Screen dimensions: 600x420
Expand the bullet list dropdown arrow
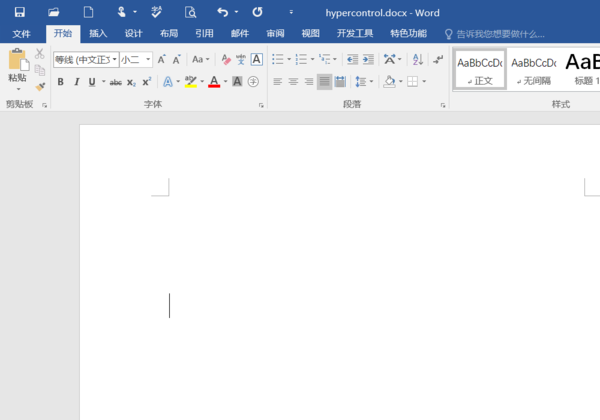pos(289,59)
